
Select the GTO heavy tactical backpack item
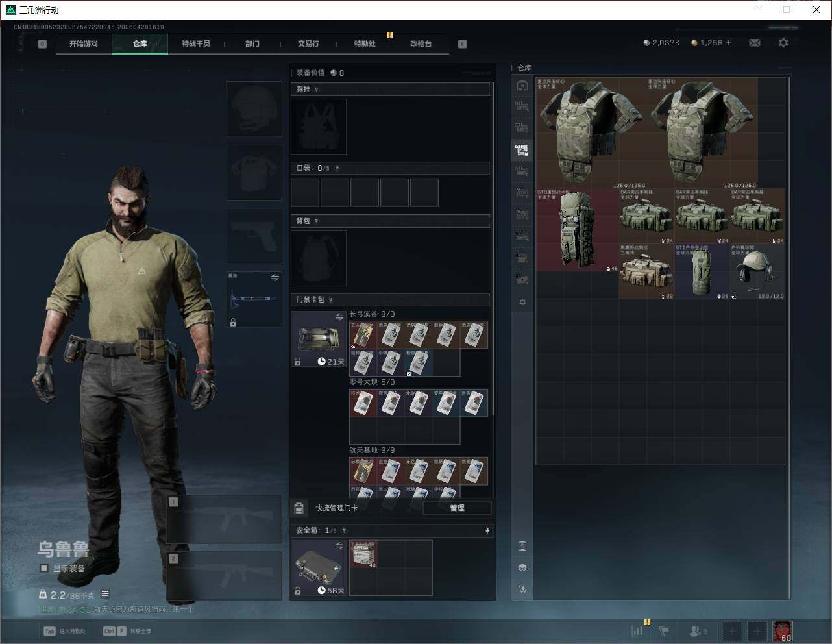578,230
